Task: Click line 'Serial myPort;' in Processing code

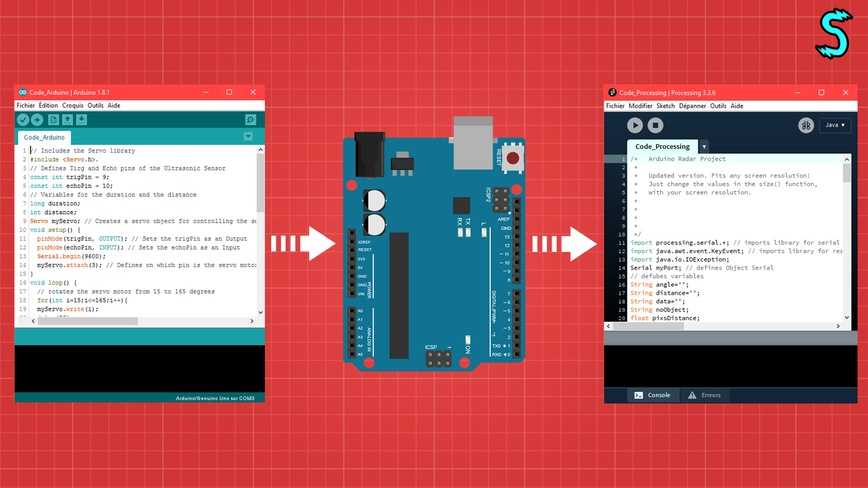Action: pos(656,268)
